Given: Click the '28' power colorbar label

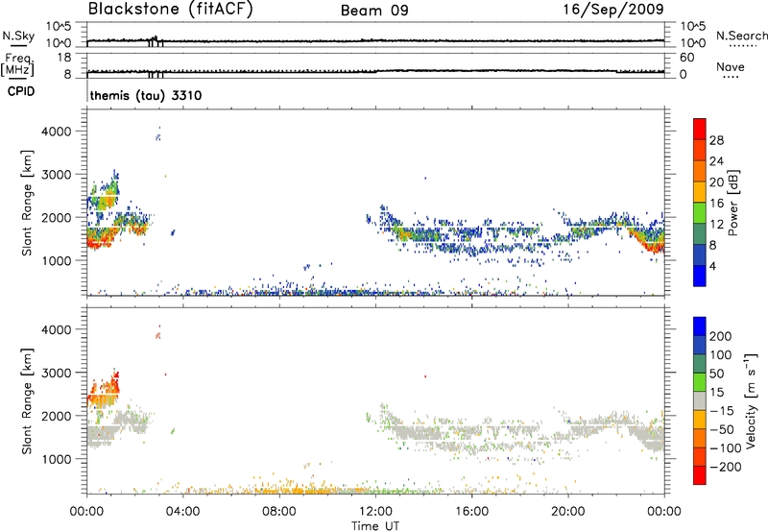Looking at the screenshot, I should click(716, 140).
